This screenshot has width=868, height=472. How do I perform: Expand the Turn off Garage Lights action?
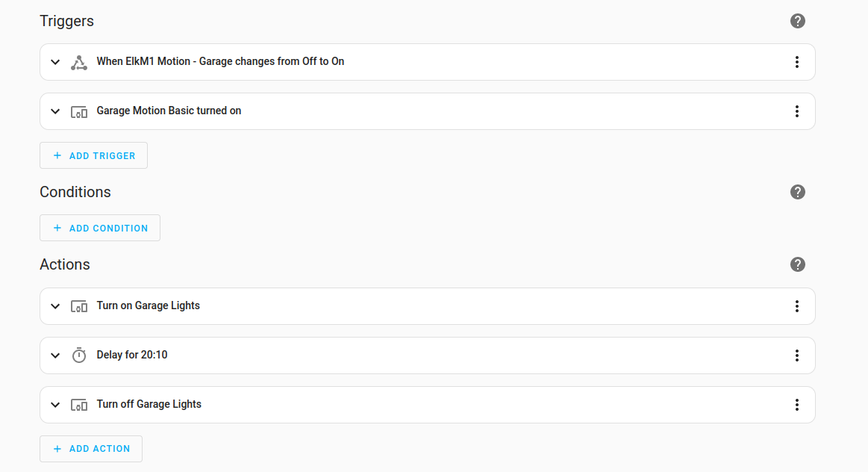(x=54, y=404)
